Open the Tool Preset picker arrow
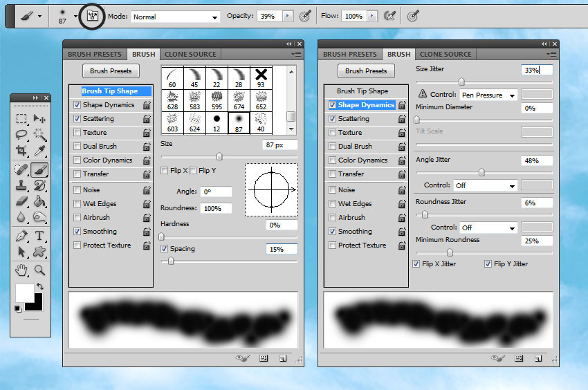This screenshot has height=390, width=588. 39,16
